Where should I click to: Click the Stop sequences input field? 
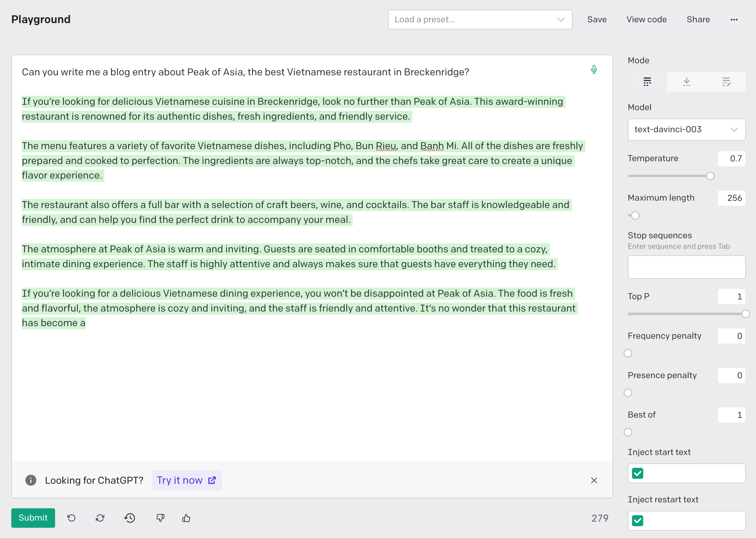coord(686,267)
